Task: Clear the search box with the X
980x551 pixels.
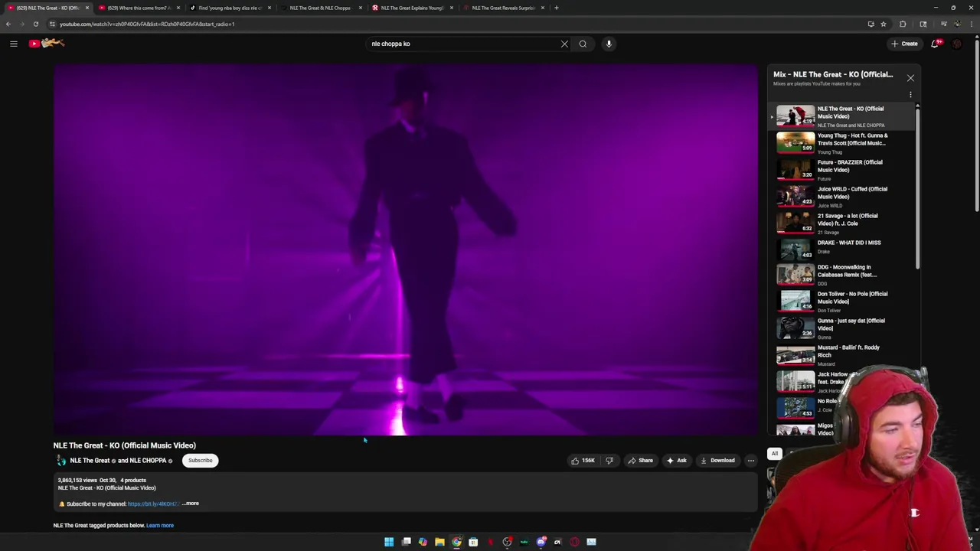Action: 564,44
